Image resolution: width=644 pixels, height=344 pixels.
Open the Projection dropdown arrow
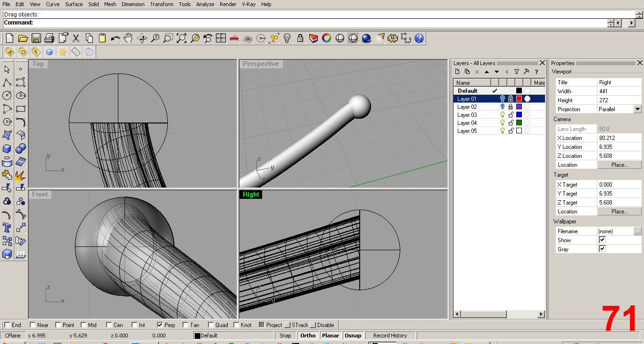(637, 109)
